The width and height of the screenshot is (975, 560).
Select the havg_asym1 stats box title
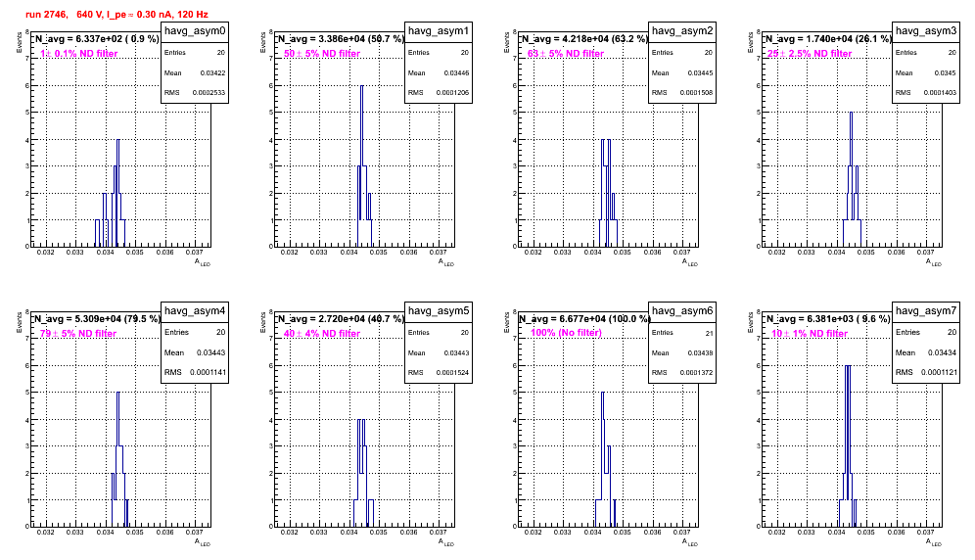coord(439,31)
